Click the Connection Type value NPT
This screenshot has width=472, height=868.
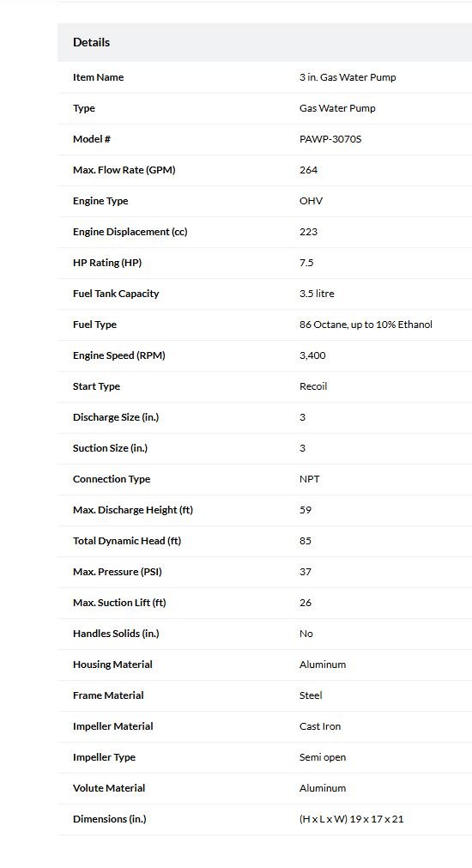309,479
